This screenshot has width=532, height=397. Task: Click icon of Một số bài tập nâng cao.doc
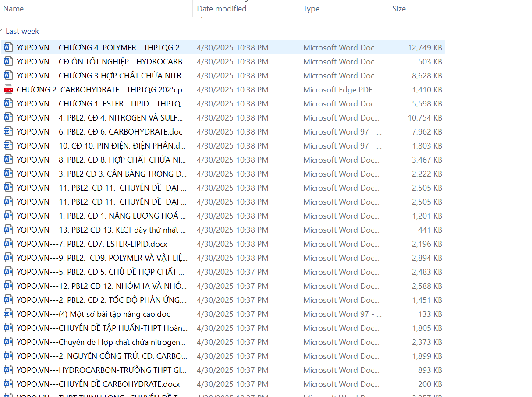[x=8, y=314]
